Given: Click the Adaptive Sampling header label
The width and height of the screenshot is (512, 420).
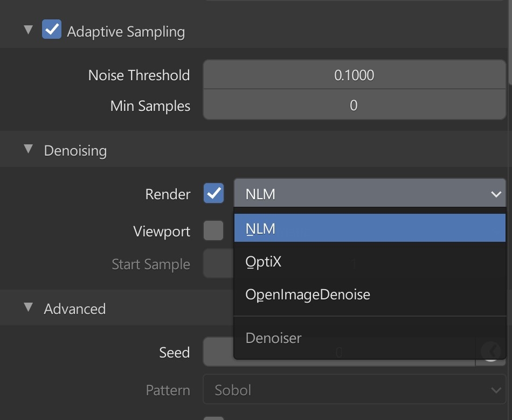Looking at the screenshot, I should click(126, 31).
